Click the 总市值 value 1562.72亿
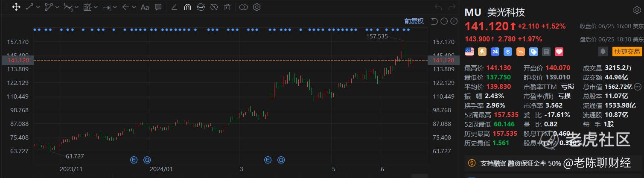 pyautogui.click(x=618, y=87)
